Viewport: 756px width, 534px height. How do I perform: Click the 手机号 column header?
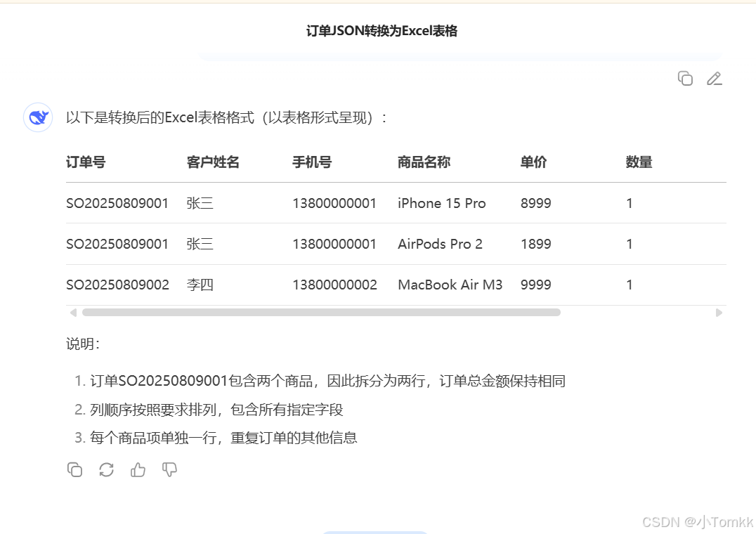312,162
